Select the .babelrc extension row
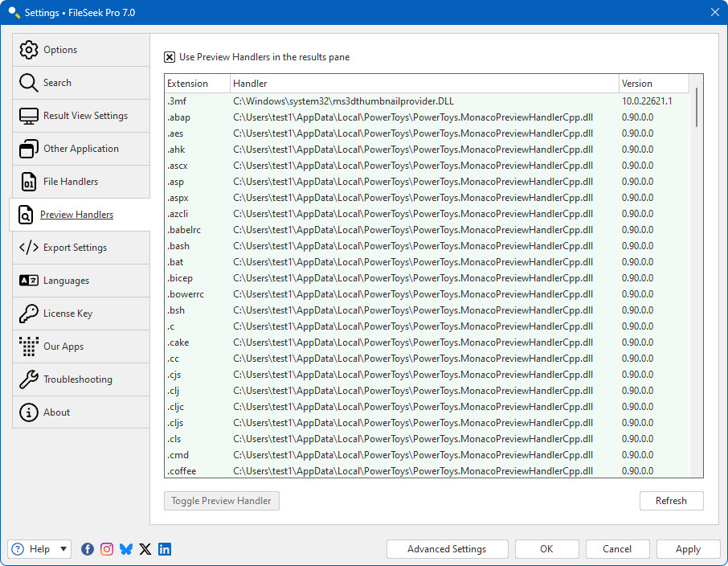The height and width of the screenshot is (566, 728). [x=427, y=230]
